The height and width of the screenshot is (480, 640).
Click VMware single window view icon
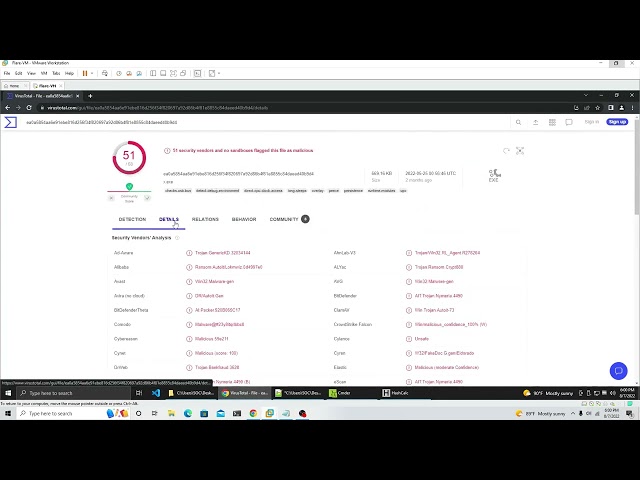click(x=163, y=73)
